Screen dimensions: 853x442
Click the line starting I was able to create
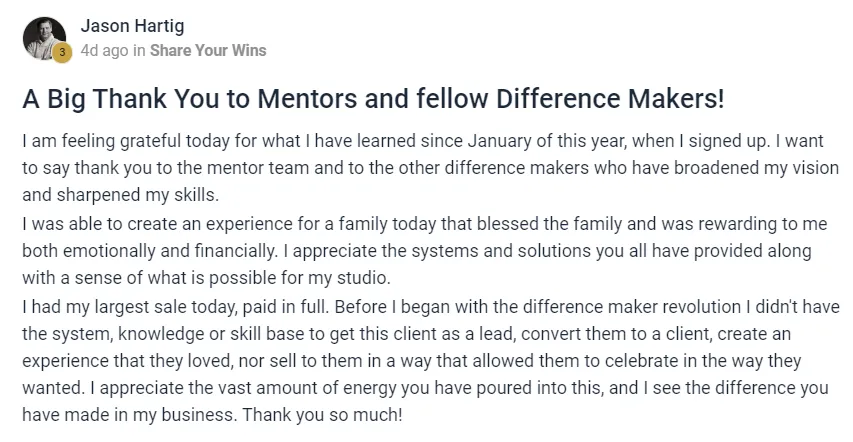(424, 224)
